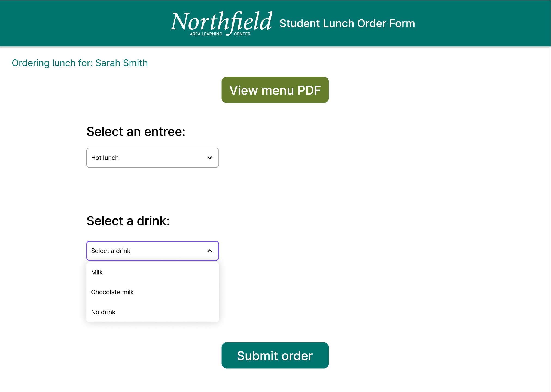Expand the Hot lunch entree dropdown
This screenshot has width=551, height=392.
tap(152, 158)
